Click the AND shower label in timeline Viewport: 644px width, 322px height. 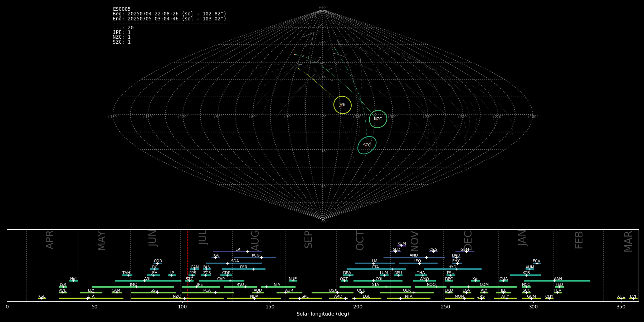click(414, 255)
